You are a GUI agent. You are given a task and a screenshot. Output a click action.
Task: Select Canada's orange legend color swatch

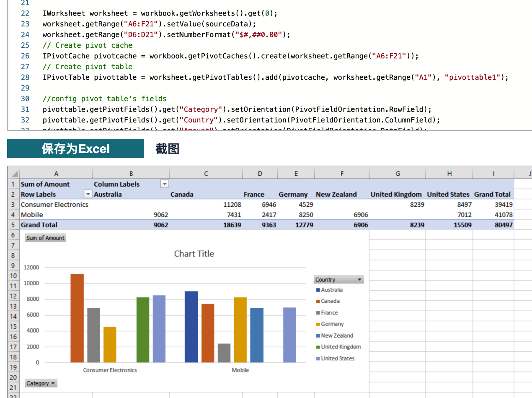(318, 301)
